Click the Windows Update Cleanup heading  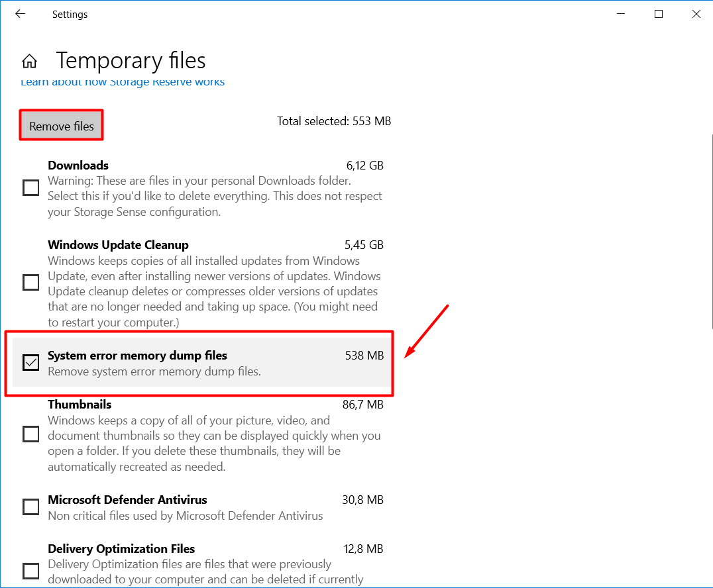[118, 245]
